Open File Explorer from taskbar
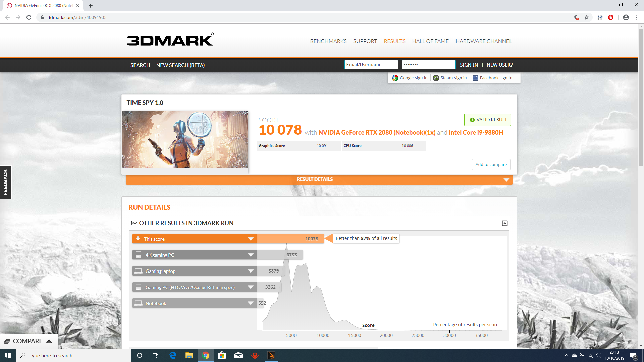The height and width of the screenshot is (362, 644). click(189, 355)
